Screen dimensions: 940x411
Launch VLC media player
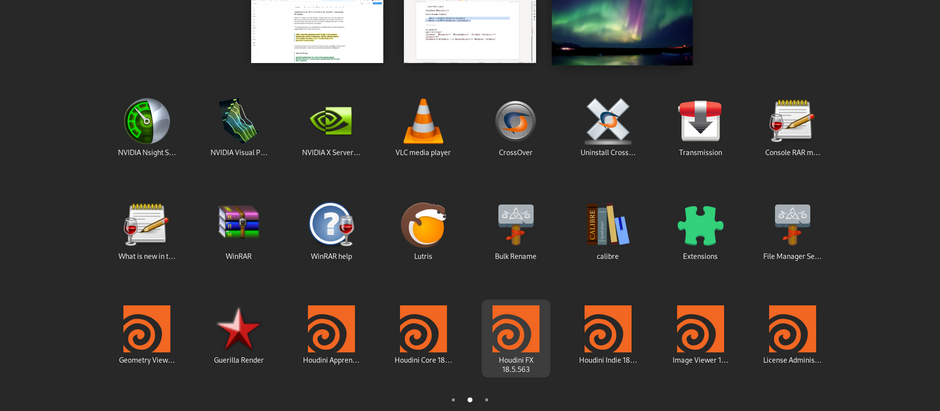pyautogui.click(x=423, y=122)
